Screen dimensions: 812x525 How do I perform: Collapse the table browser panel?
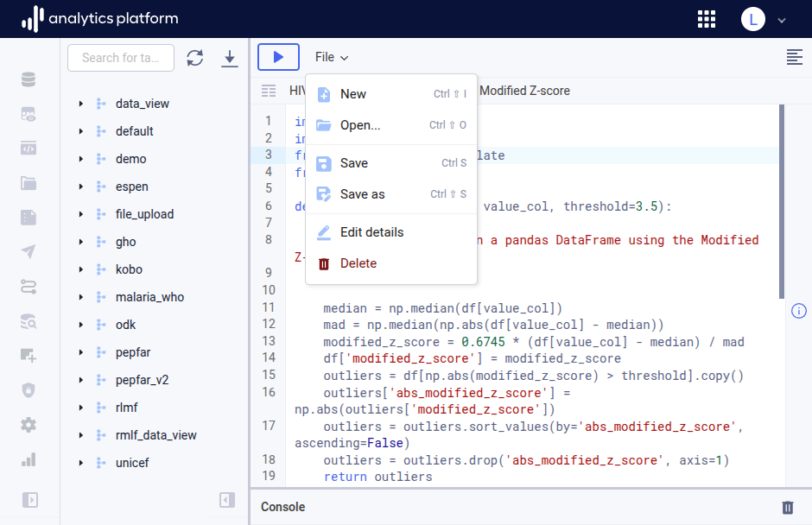tap(227, 500)
